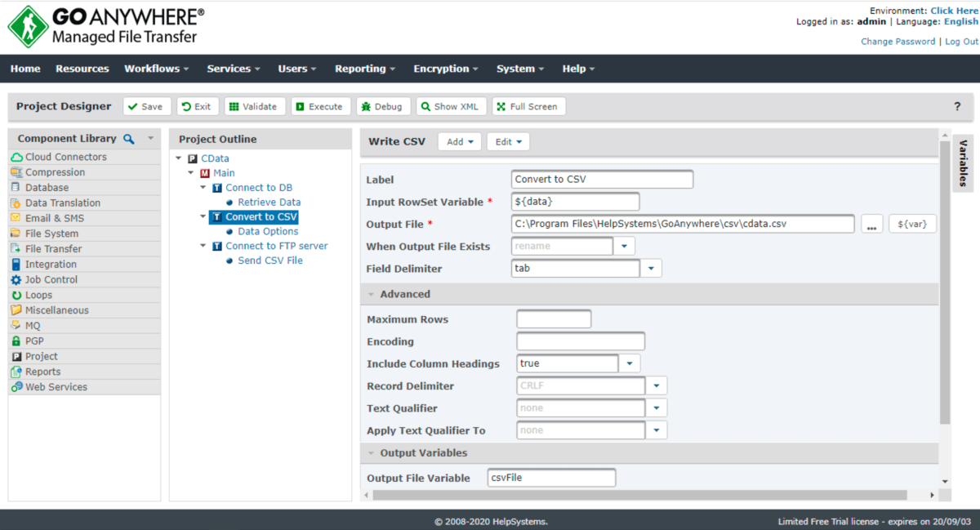
Task: Open the Component Library options dropdown arrow
Action: 151,139
